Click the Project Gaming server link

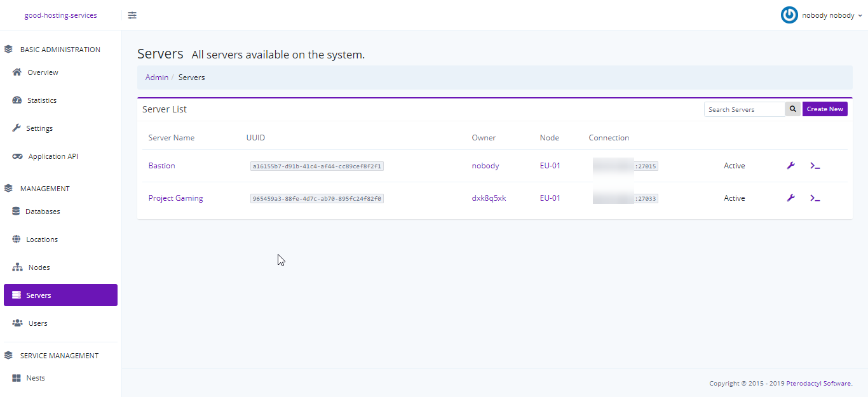tap(175, 198)
